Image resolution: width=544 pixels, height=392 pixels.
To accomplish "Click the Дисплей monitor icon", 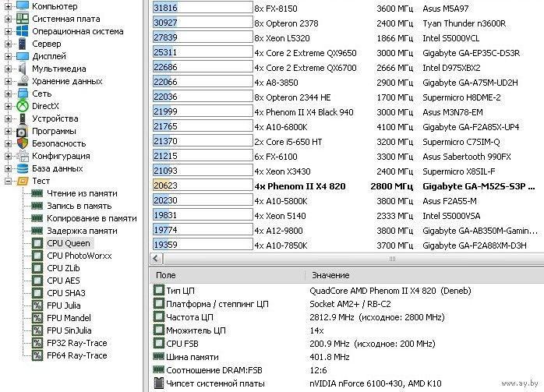I will (23, 56).
